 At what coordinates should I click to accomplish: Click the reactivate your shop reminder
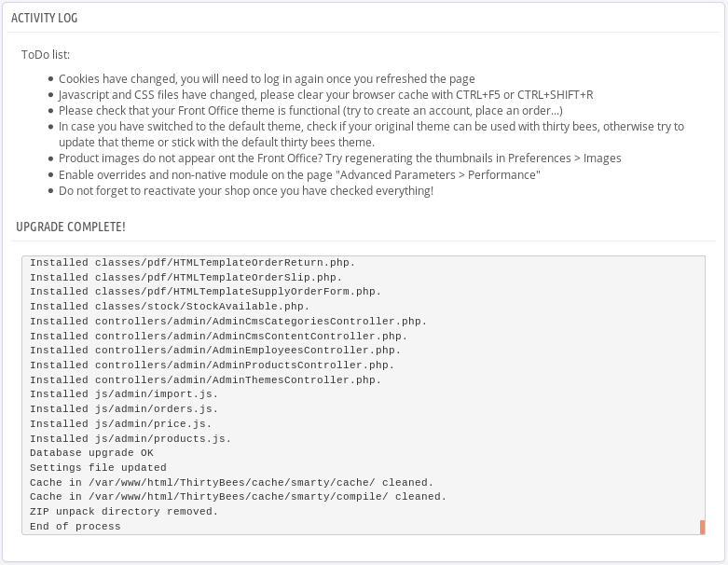tap(246, 190)
